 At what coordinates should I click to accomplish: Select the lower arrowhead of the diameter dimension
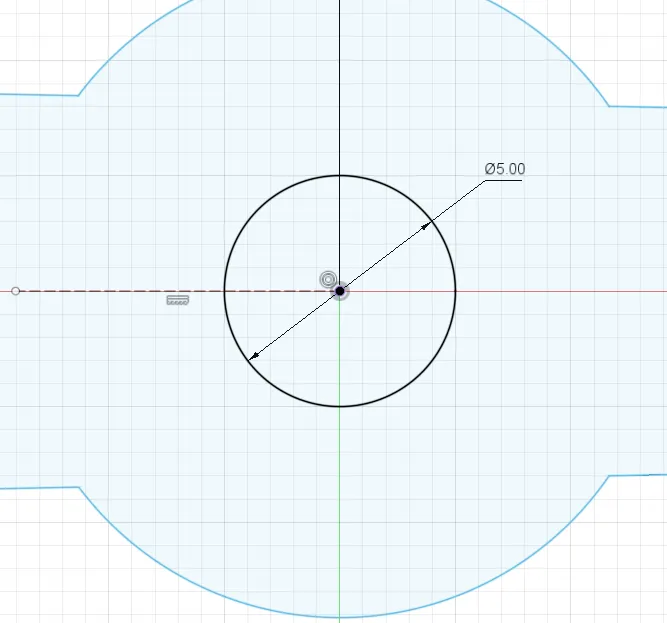coord(254,356)
